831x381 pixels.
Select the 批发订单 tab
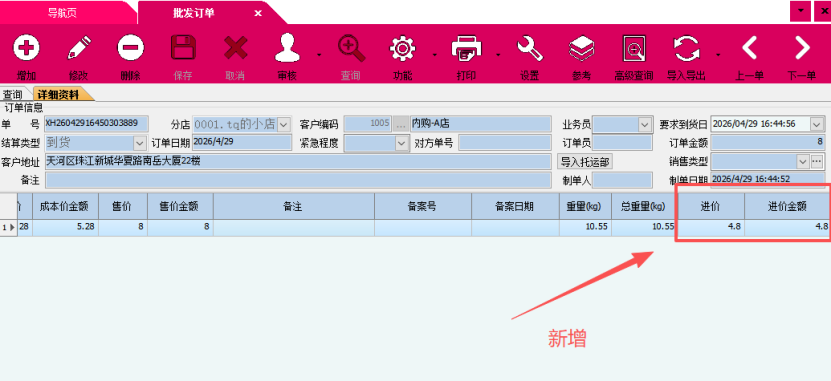(194, 13)
